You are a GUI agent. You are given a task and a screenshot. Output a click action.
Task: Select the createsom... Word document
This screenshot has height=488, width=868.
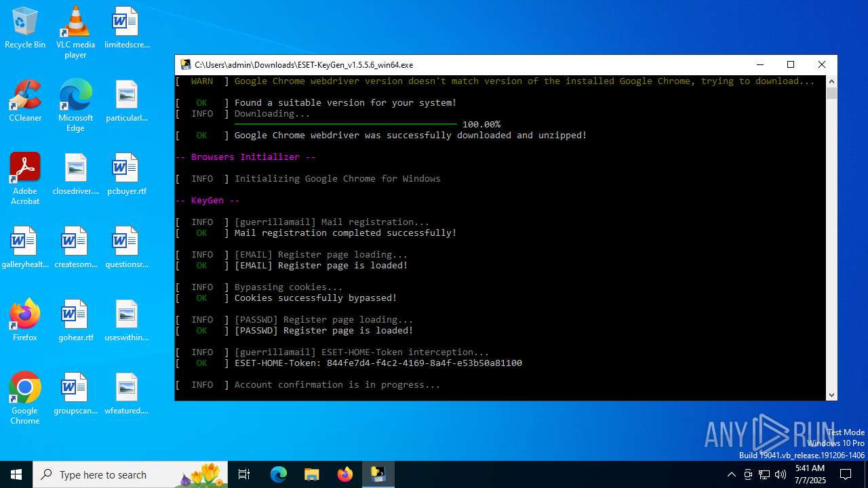pyautogui.click(x=75, y=248)
